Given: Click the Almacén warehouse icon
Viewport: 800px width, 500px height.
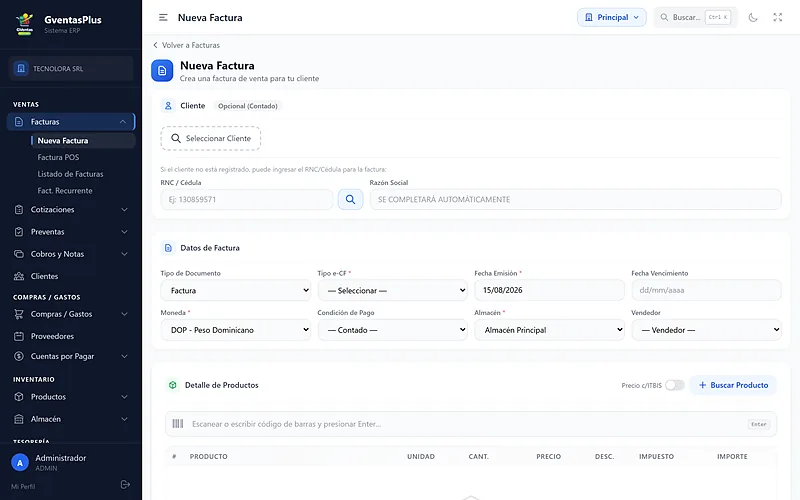Looking at the screenshot, I should pyautogui.click(x=19, y=419).
